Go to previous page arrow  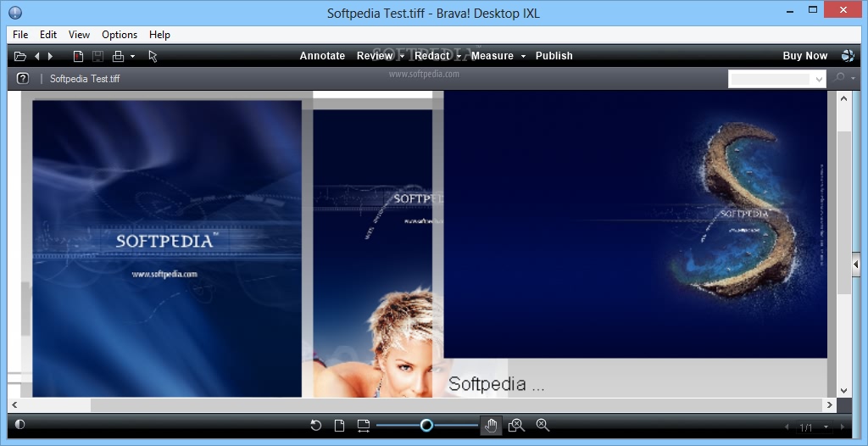coord(787,427)
